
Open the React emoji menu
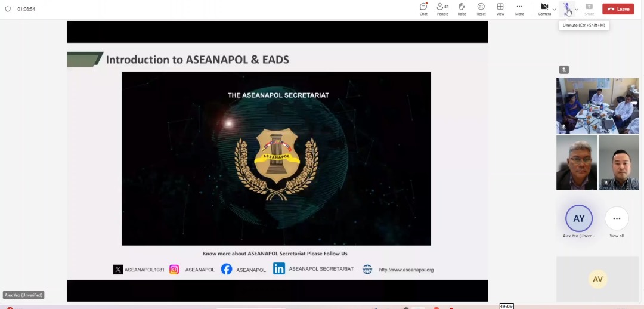pyautogui.click(x=481, y=8)
